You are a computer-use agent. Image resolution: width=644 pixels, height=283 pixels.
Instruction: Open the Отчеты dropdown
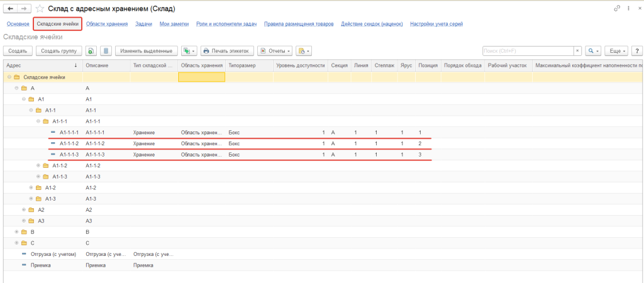click(x=274, y=50)
